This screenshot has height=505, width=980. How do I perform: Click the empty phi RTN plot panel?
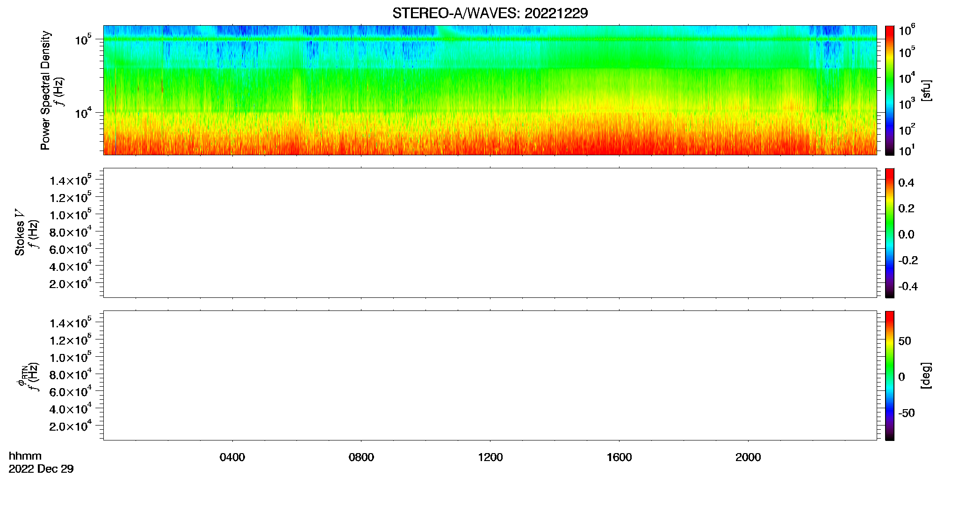click(x=490, y=375)
